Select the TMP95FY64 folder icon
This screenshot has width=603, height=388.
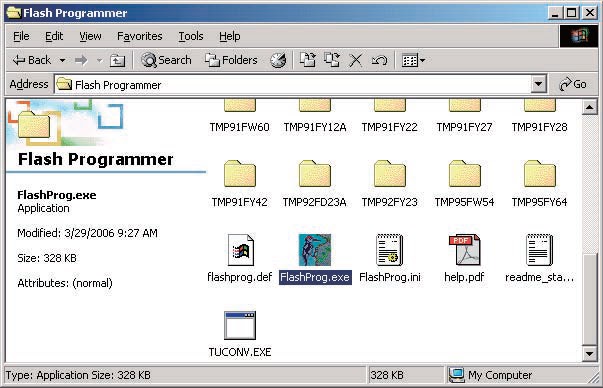(x=540, y=174)
